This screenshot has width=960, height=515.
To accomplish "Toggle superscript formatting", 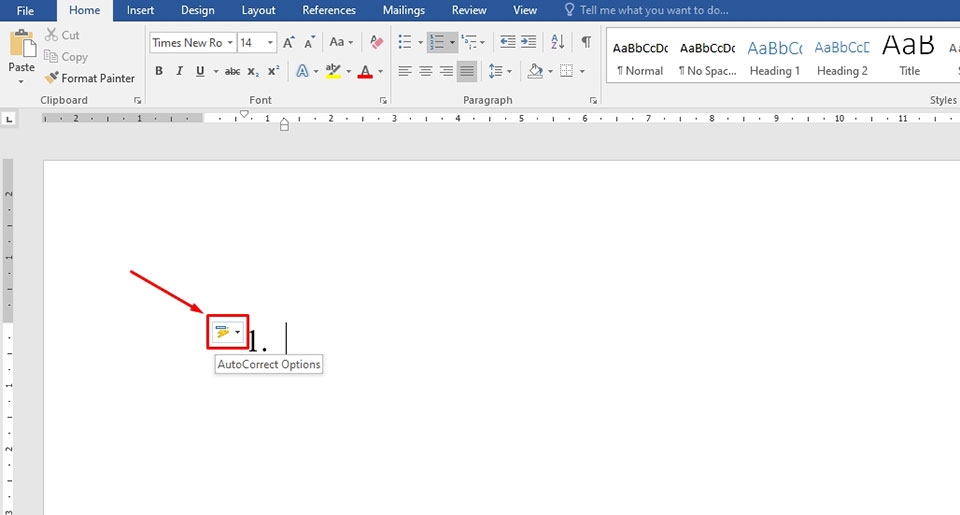I will [x=274, y=71].
